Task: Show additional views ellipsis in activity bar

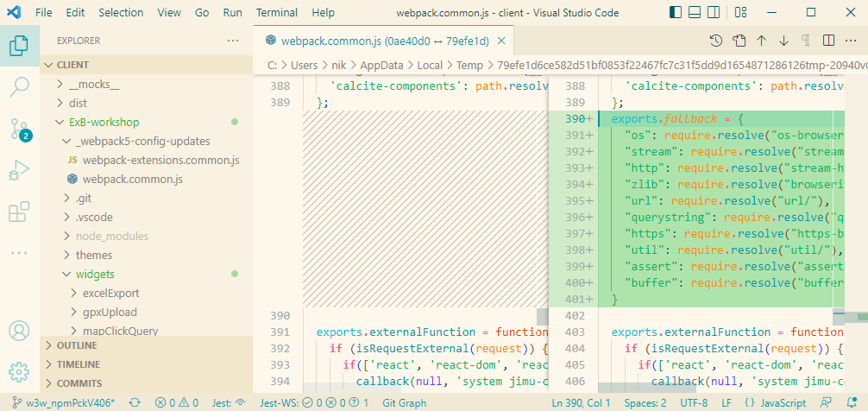Action: click(x=19, y=253)
